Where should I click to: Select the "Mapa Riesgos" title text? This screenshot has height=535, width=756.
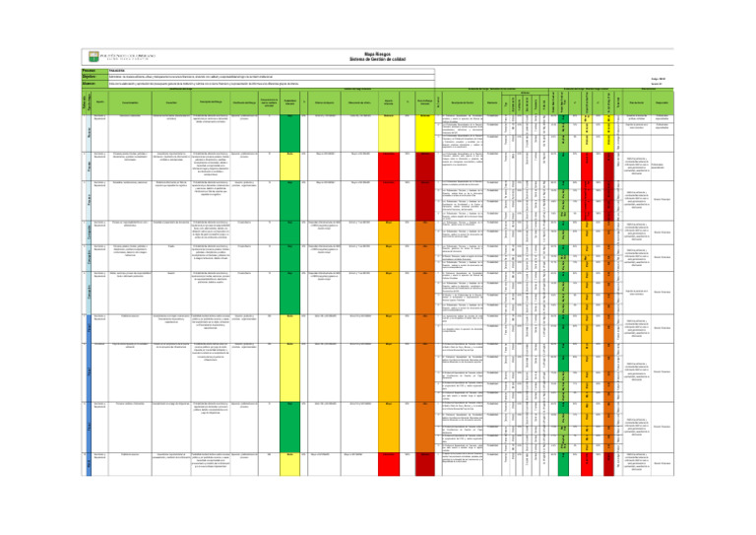378,54
